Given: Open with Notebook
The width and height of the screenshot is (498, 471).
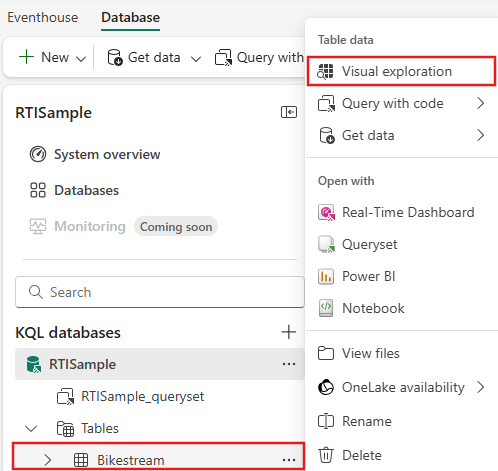Looking at the screenshot, I should [x=373, y=308].
